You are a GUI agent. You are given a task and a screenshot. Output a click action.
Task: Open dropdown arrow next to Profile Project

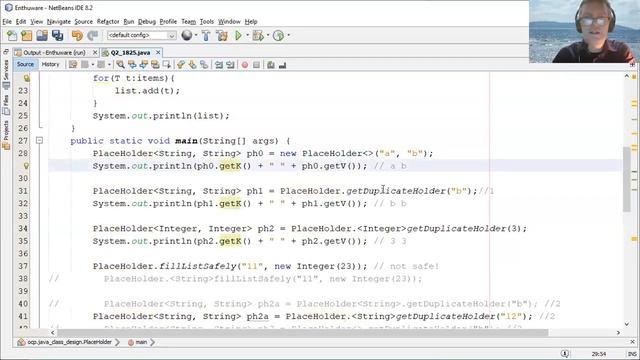[x=288, y=36]
